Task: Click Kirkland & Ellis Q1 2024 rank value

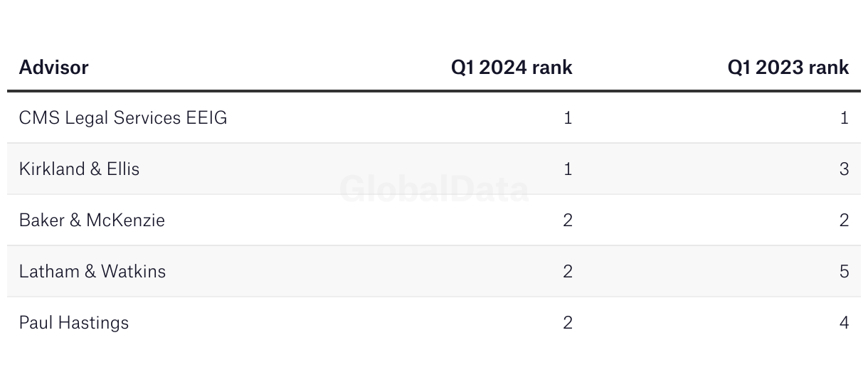Action: 568,169
